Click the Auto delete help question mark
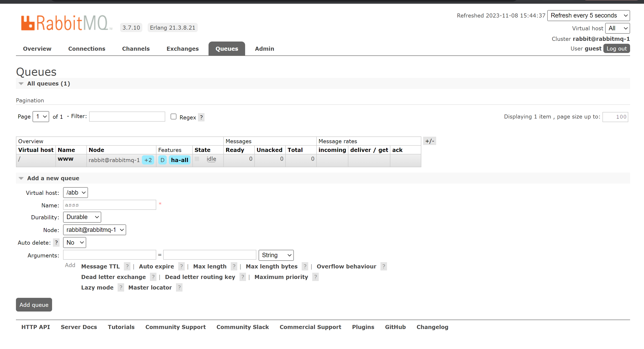Image resolution: width=644 pixels, height=349 pixels. tap(56, 242)
